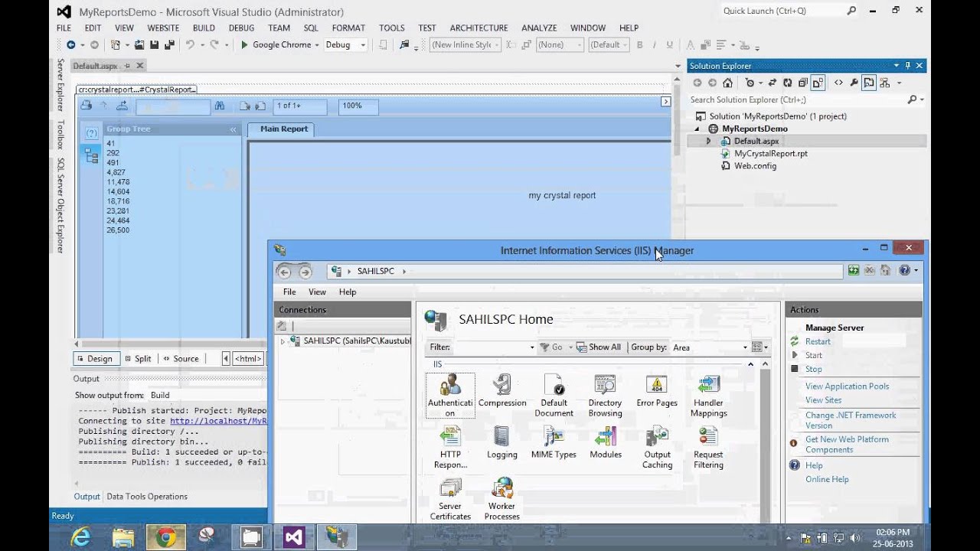Open the HTTP Response Headers feature
This screenshot has height=551, width=980.
[x=450, y=448]
